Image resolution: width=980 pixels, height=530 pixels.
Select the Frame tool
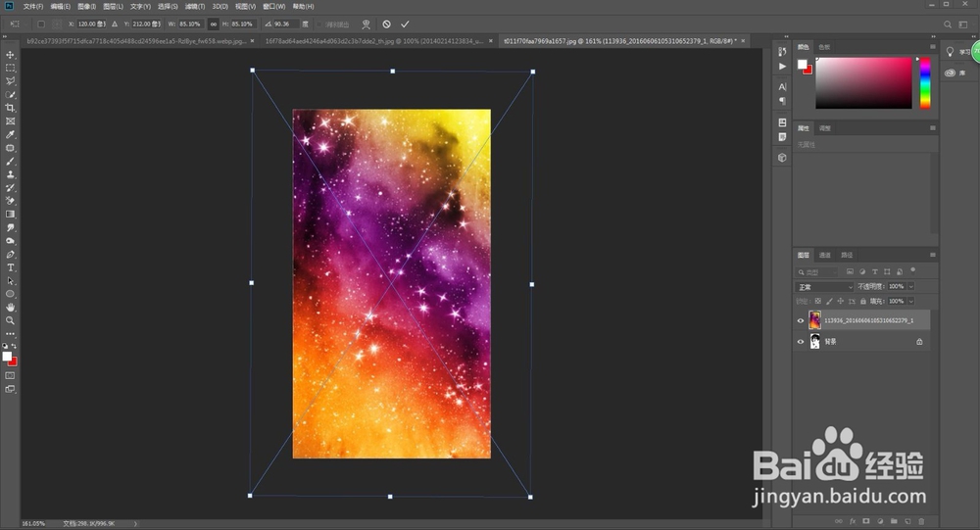coord(10,121)
